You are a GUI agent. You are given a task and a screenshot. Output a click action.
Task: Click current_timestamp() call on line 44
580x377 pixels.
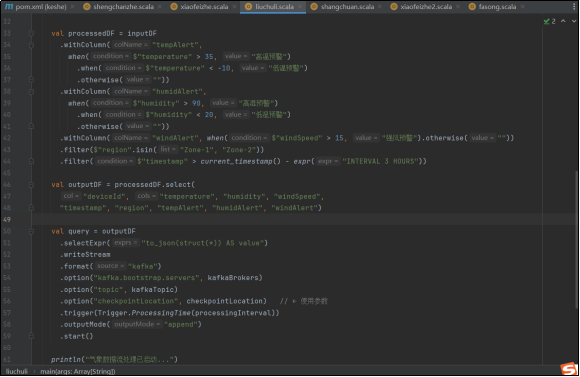click(241, 161)
